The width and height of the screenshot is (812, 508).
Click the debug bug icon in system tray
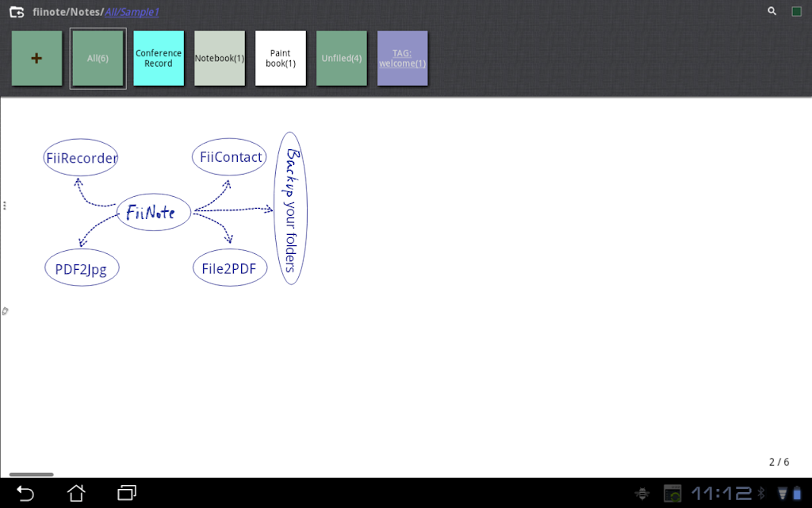point(642,493)
